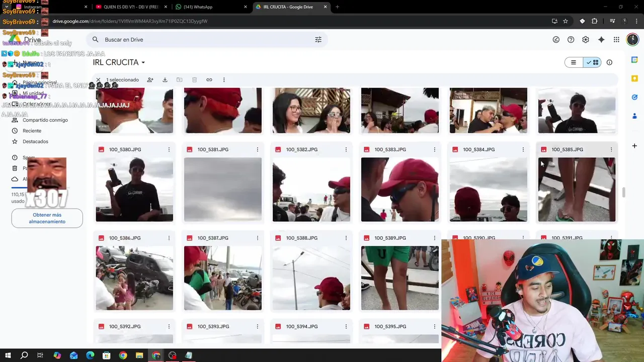Open the Drive help icon

pos(571,40)
